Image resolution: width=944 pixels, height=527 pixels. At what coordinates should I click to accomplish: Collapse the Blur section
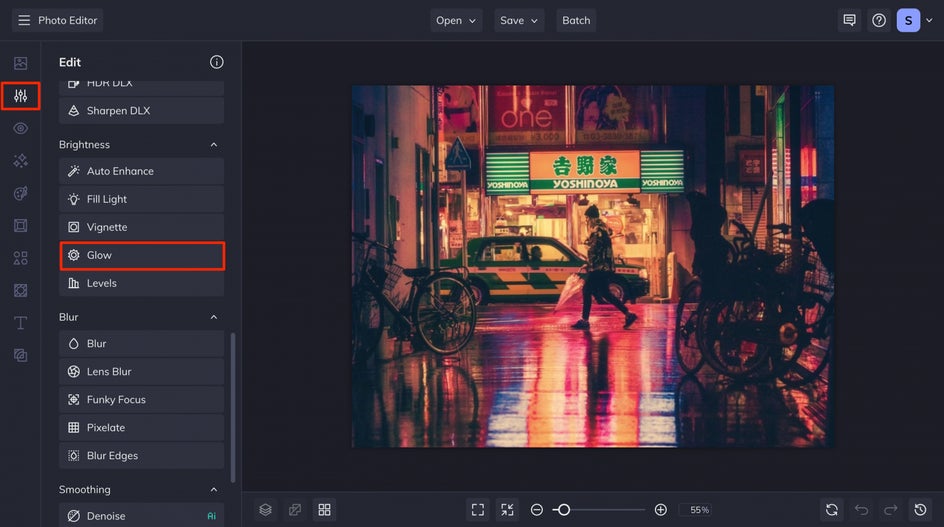pos(213,317)
